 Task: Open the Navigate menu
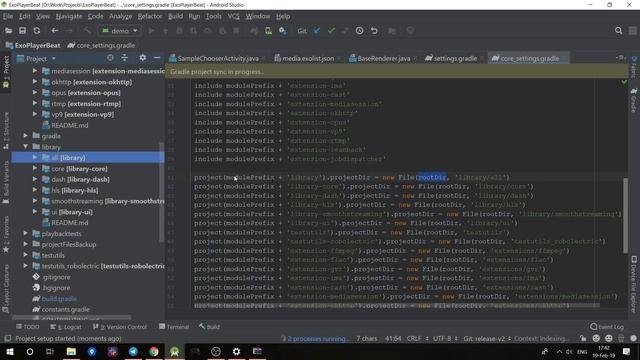[x=69, y=16]
